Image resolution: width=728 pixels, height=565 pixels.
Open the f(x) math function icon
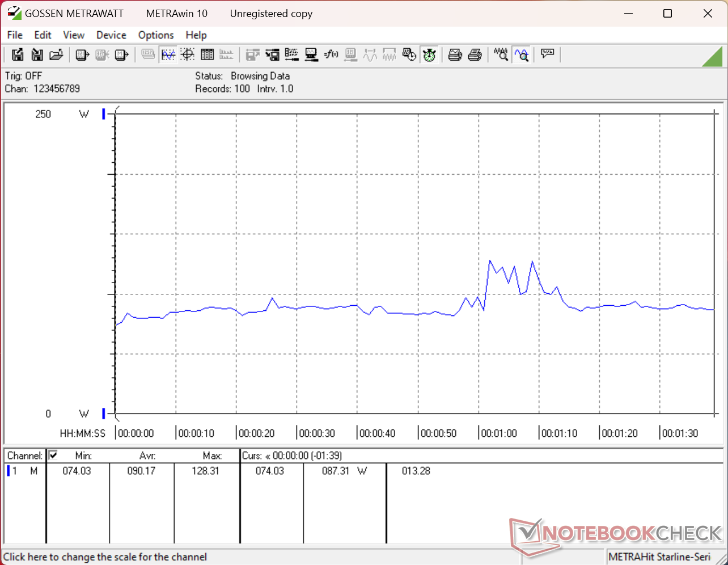pyautogui.click(x=331, y=55)
